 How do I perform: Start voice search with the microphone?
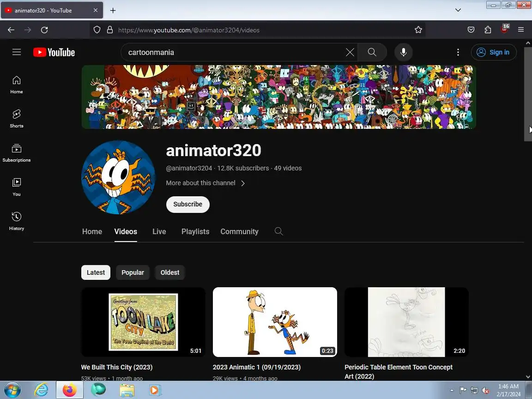click(404, 52)
